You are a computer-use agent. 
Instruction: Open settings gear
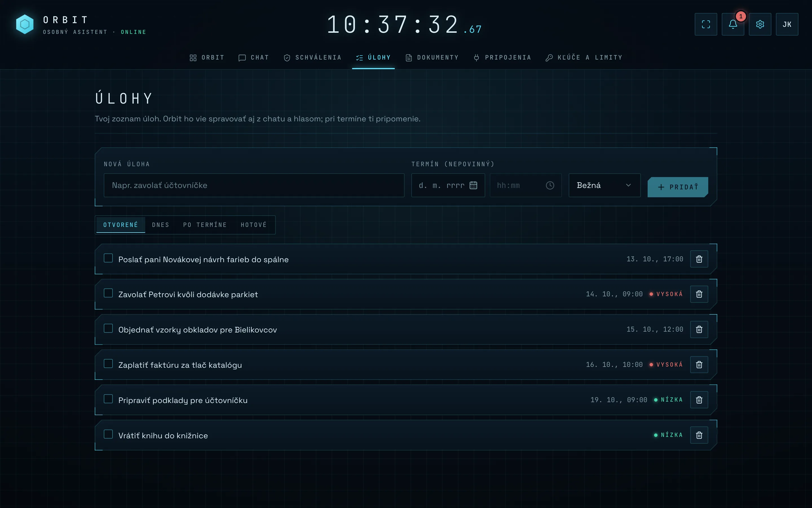pyautogui.click(x=760, y=24)
